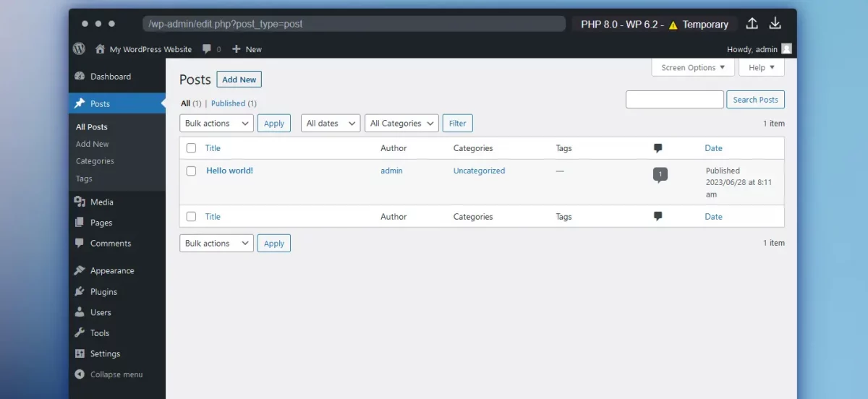Open the All dates dropdown

pos(331,124)
